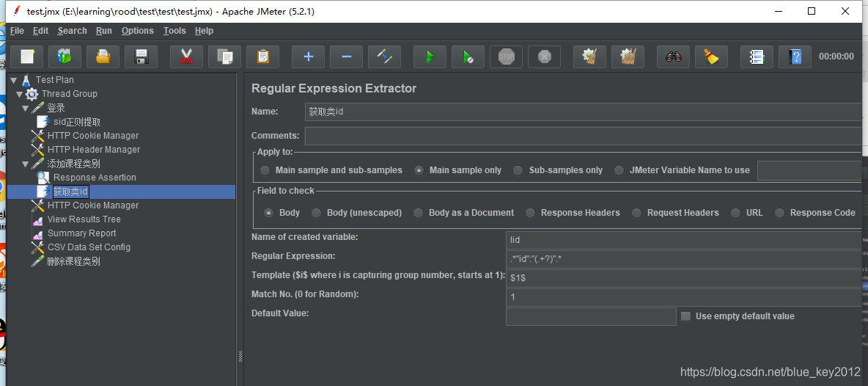The width and height of the screenshot is (868, 386).
Task: Click the Name input field
Action: click(x=584, y=112)
